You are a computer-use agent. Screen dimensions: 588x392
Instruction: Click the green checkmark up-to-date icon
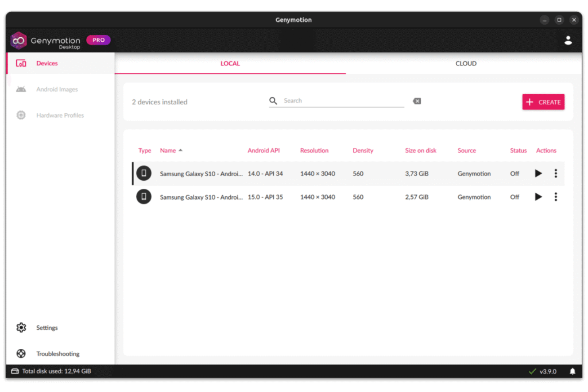point(532,372)
